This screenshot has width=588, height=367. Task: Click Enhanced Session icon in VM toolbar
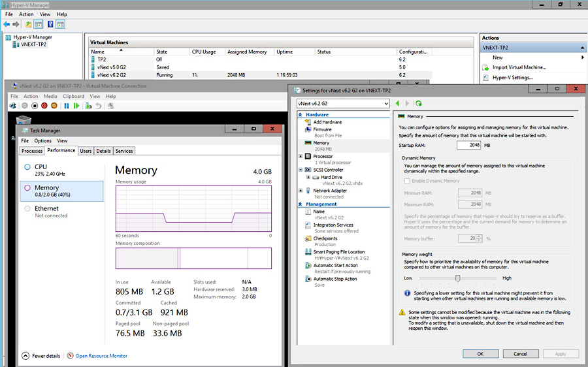point(110,106)
